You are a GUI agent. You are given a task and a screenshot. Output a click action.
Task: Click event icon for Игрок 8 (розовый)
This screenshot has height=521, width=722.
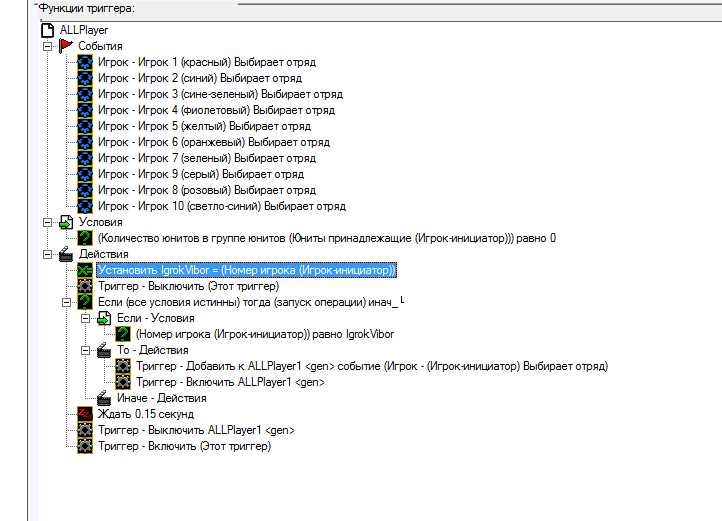tap(85, 190)
